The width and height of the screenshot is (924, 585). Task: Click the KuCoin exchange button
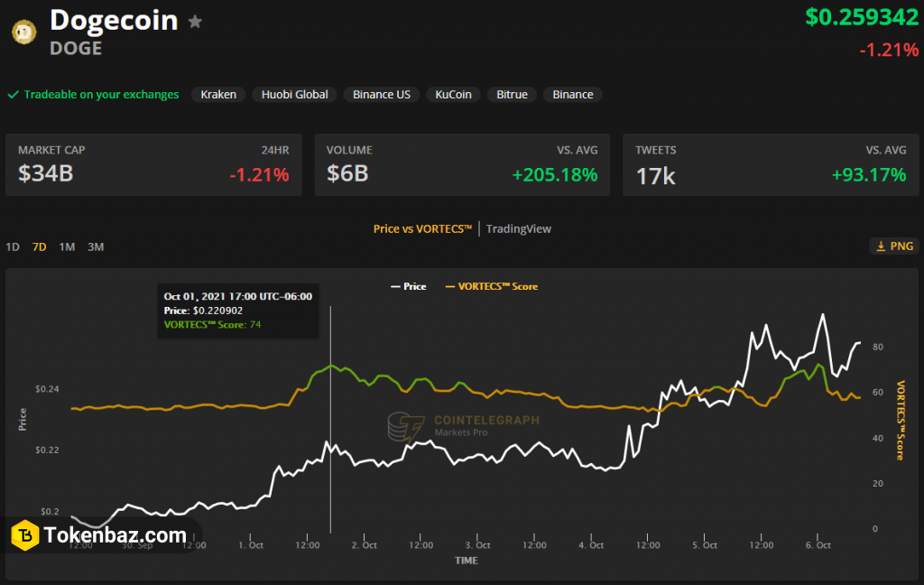click(x=453, y=95)
